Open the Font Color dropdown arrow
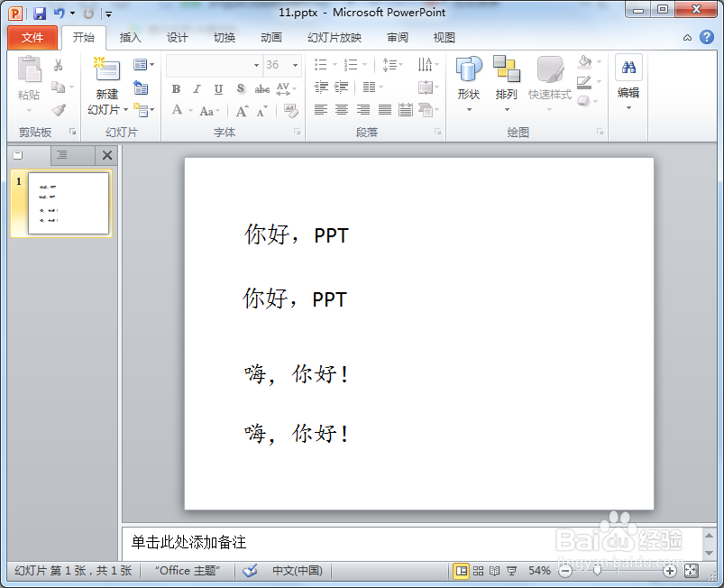Viewport: 724px width, 588px height. (x=191, y=111)
